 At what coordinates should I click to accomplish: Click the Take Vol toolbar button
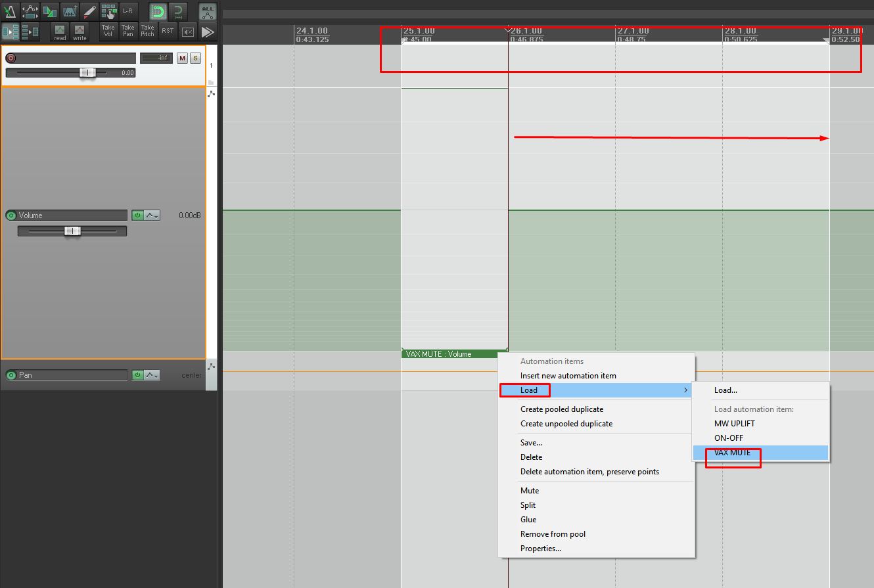[x=108, y=31]
